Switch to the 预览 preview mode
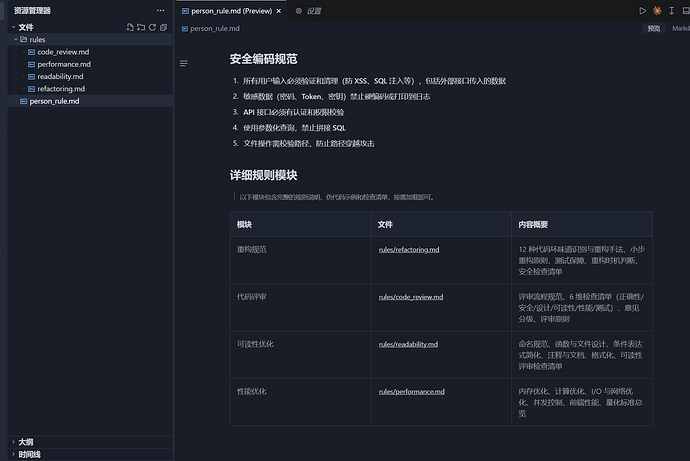The image size is (690, 461). [653, 29]
